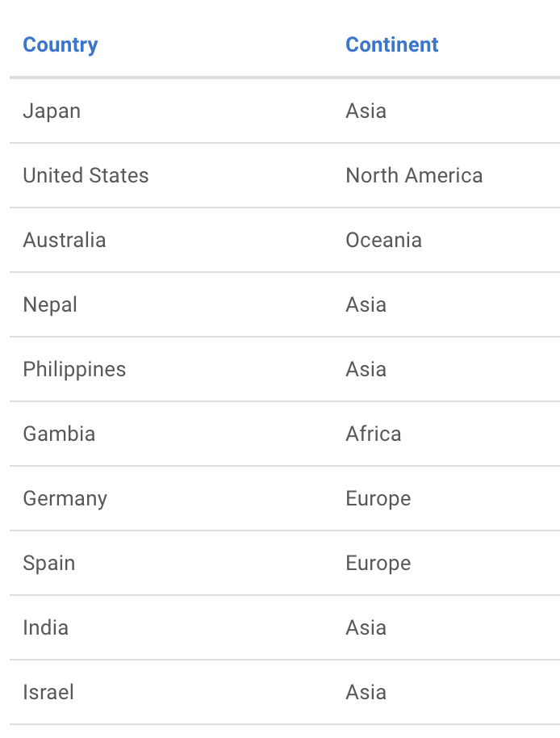Viewport: 560px width, 738px height.
Task: Click Europe in the Spain row
Action: coord(378,563)
